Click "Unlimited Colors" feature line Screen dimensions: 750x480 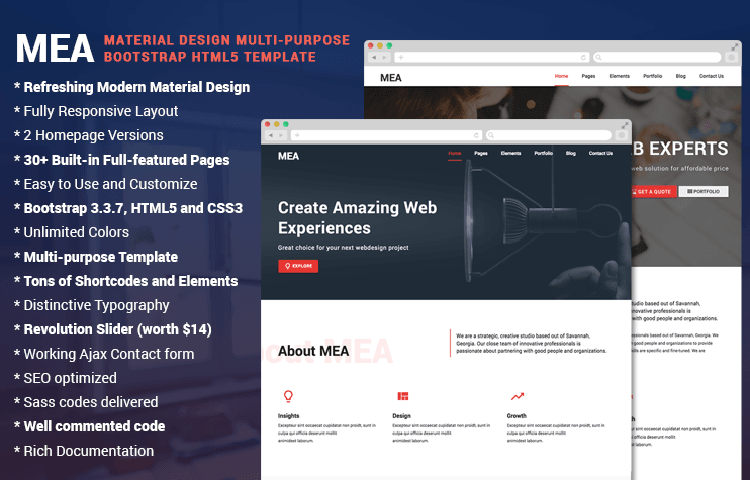[71, 232]
